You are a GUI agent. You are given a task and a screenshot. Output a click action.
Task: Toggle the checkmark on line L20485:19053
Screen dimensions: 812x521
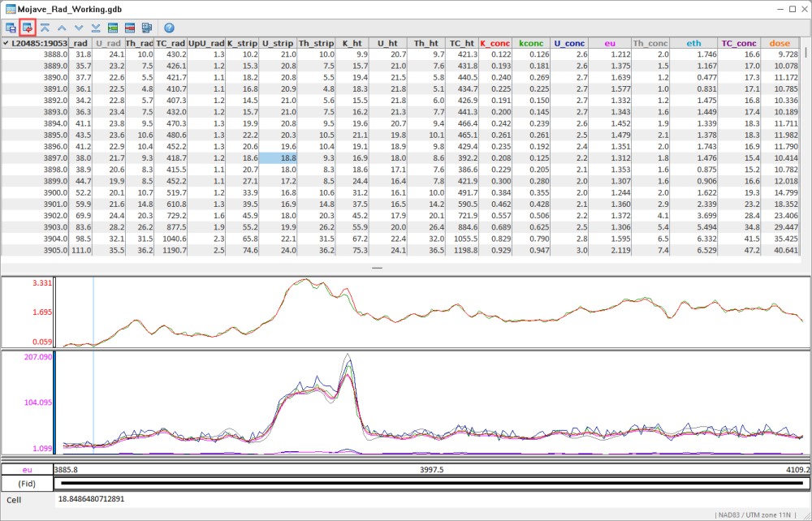(6, 43)
